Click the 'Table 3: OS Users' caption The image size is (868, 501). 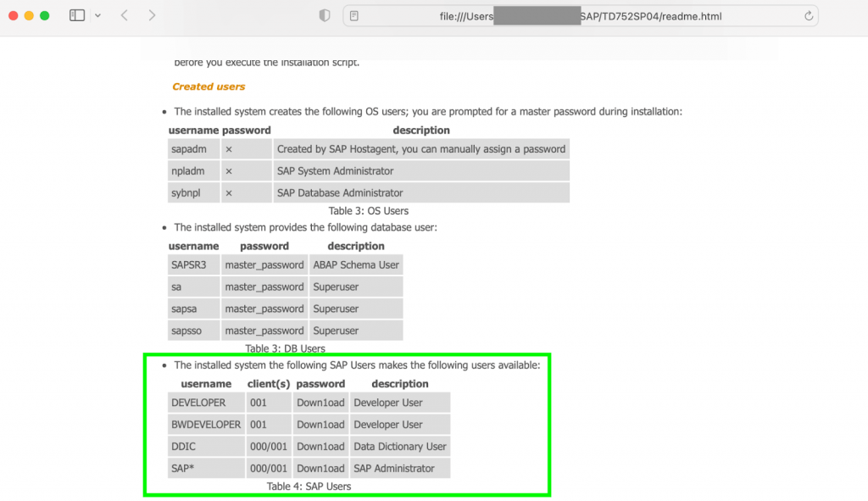369,211
